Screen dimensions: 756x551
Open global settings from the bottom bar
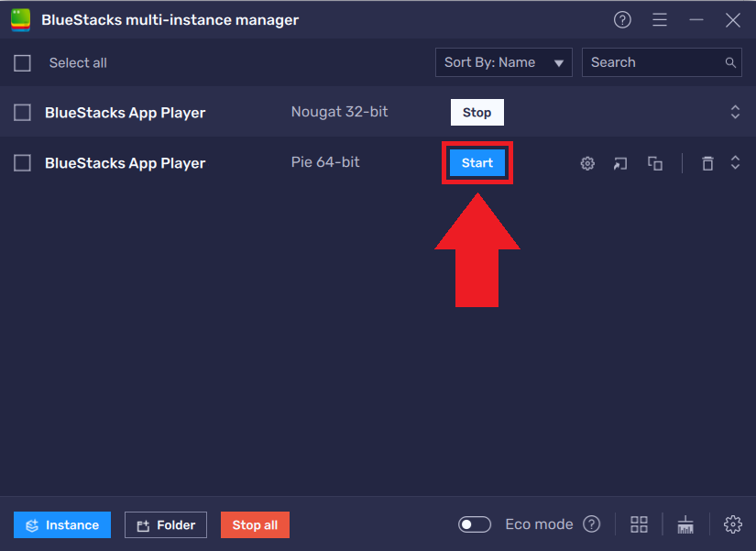732,523
